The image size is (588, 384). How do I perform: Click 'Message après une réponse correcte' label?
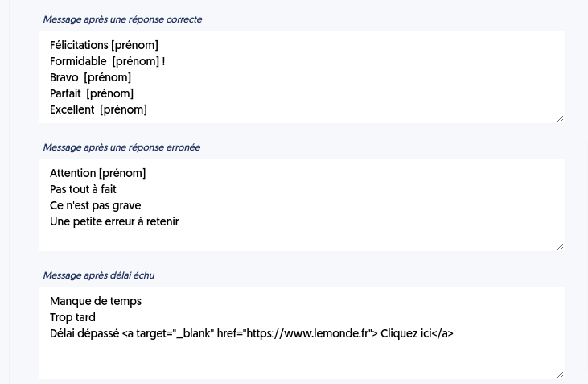pyautogui.click(x=122, y=19)
